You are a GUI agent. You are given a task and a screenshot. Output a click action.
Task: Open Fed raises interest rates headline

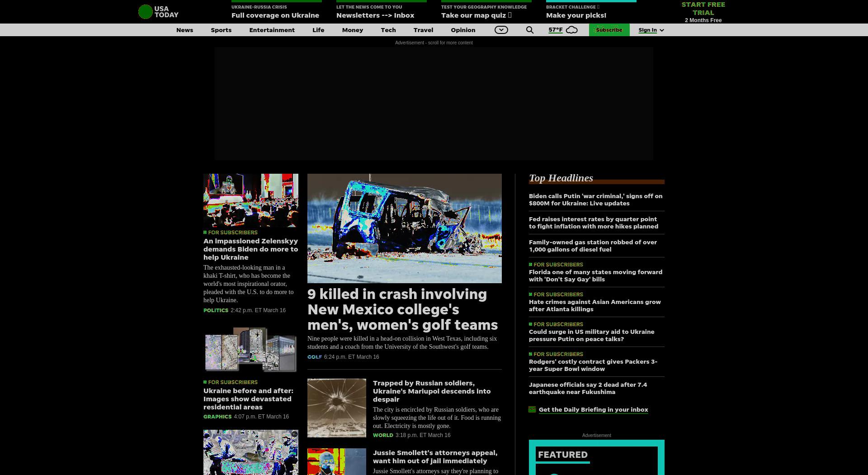coord(594,223)
